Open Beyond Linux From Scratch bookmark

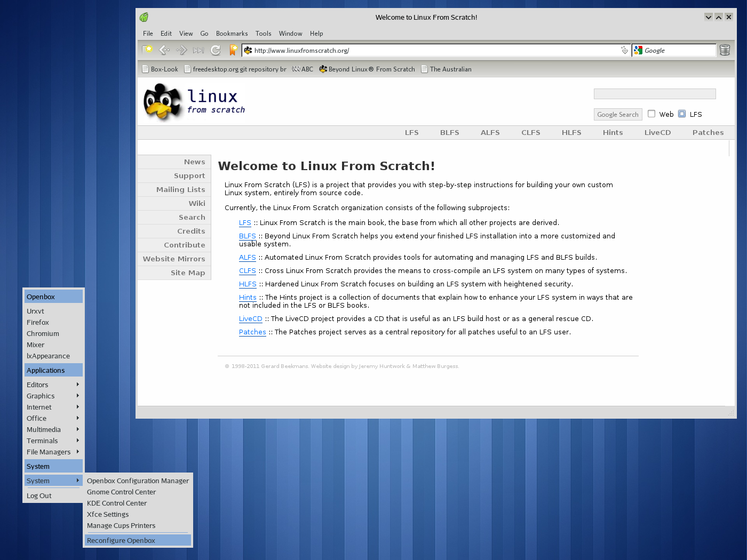pyautogui.click(x=367, y=69)
